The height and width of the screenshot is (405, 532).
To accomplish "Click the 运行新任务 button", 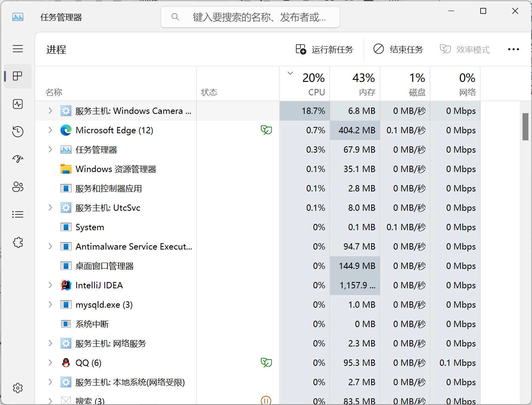I will coord(324,49).
